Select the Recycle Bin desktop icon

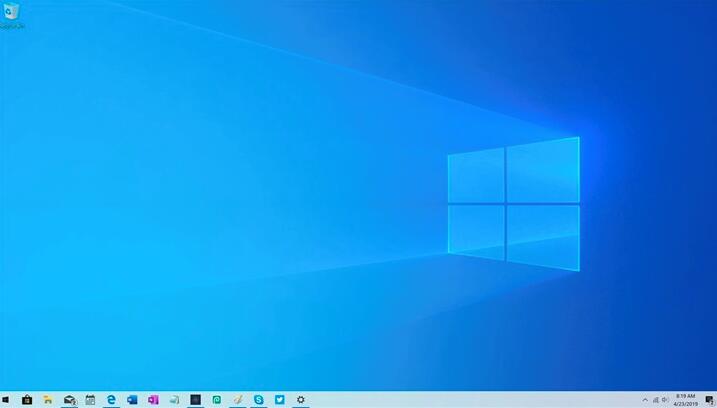(x=11, y=16)
